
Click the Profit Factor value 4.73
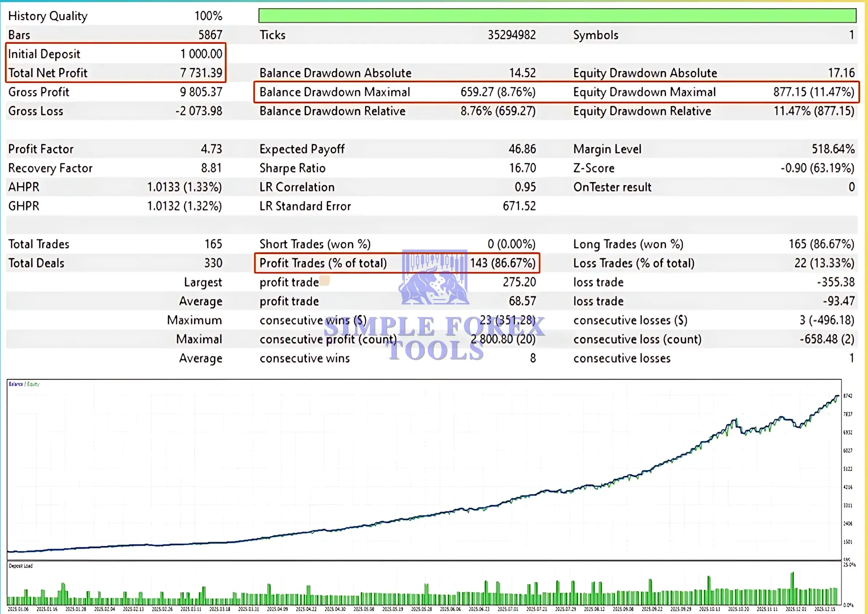click(x=211, y=149)
